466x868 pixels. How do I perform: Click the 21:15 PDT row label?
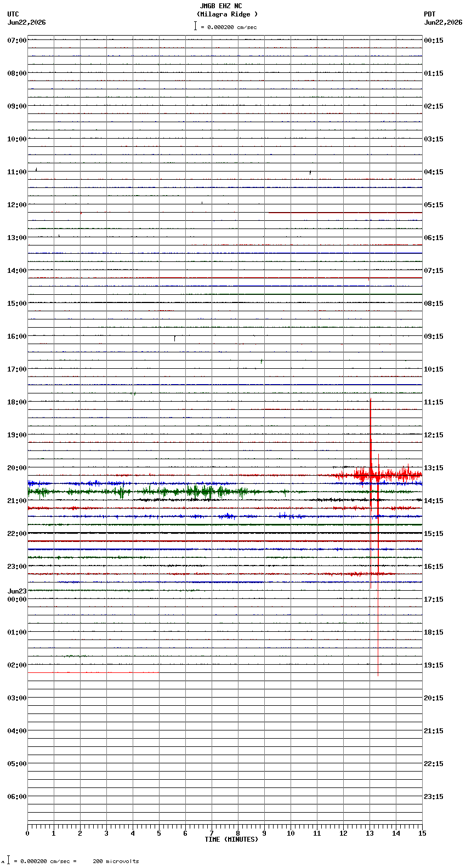coord(434,731)
